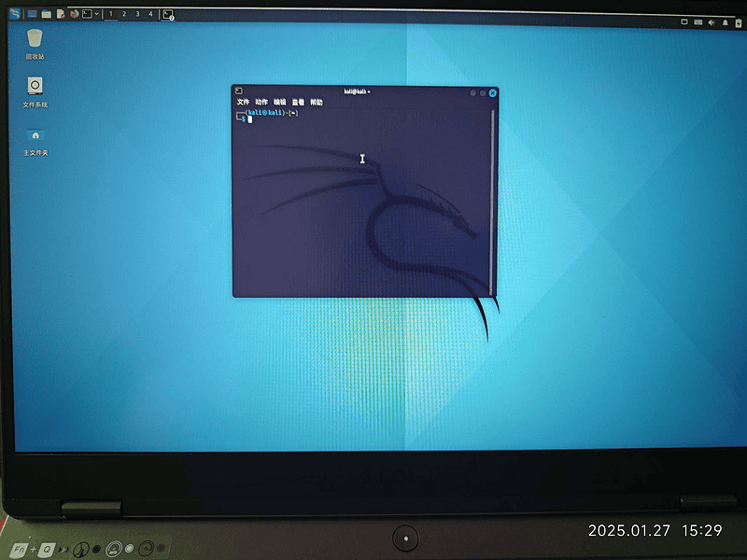The height and width of the screenshot is (560, 747).
Task: Click the kali@kali title bar text
Action: pos(357,91)
